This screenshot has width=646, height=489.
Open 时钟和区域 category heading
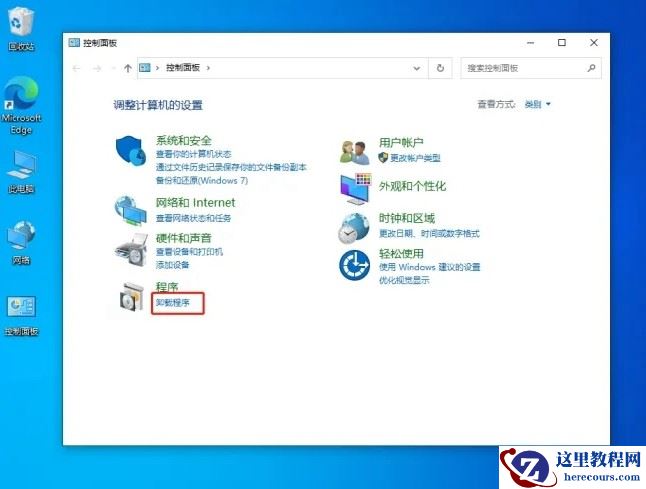407,218
